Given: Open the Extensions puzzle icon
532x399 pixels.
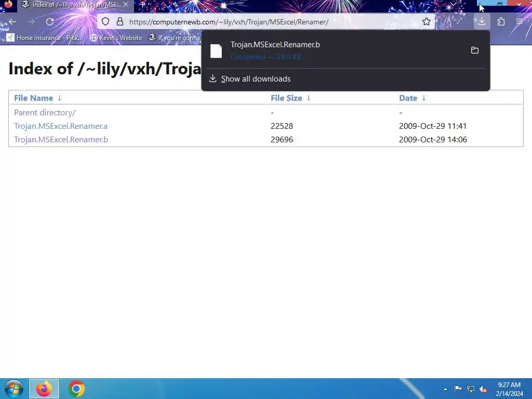Looking at the screenshot, I should point(501,22).
